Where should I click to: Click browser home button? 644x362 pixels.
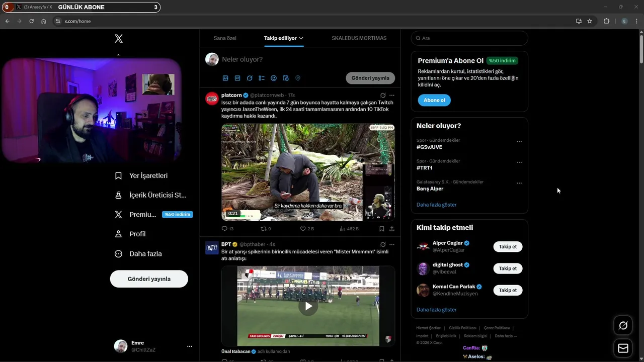(x=43, y=21)
